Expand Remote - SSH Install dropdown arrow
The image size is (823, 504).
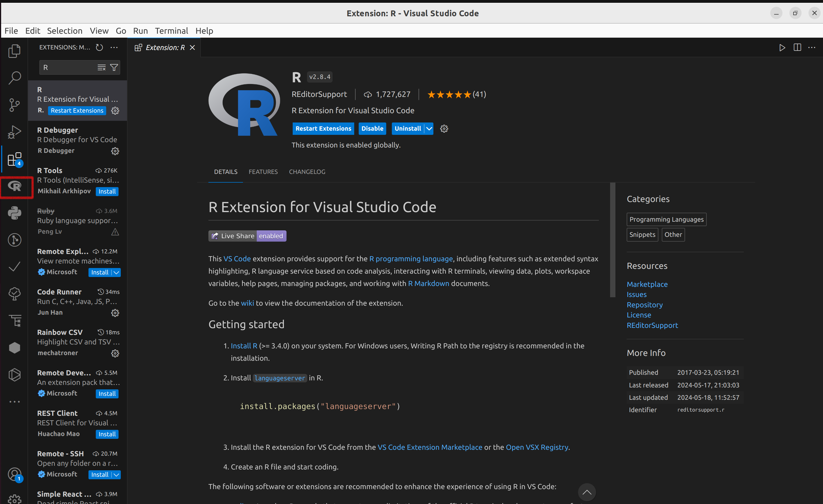point(116,475)
